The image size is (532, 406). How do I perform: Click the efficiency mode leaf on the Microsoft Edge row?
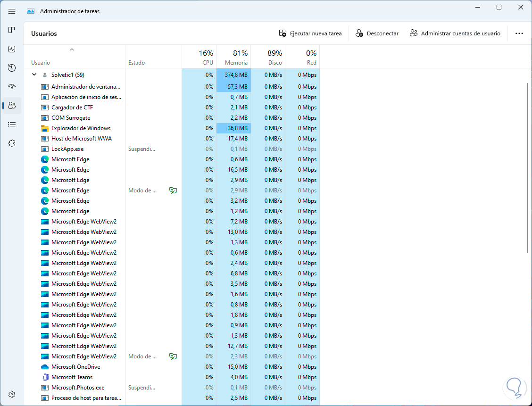click(173, 191)
